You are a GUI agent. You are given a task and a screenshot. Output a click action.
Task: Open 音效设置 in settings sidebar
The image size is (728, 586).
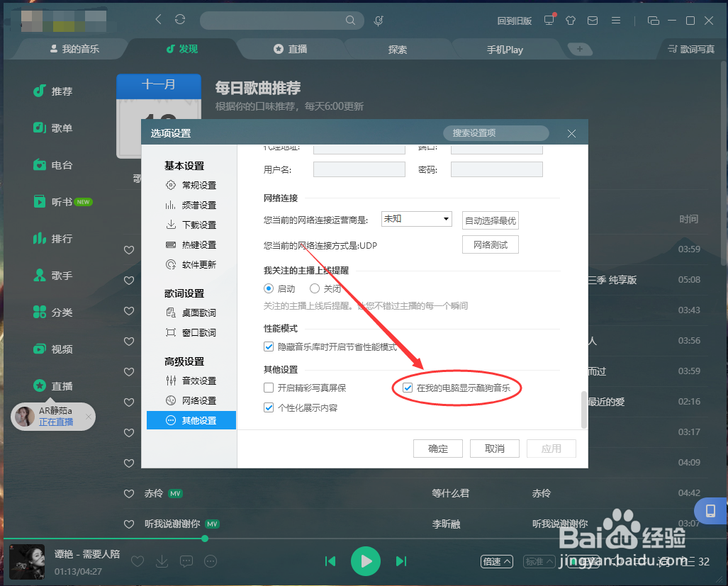(191, 381)
